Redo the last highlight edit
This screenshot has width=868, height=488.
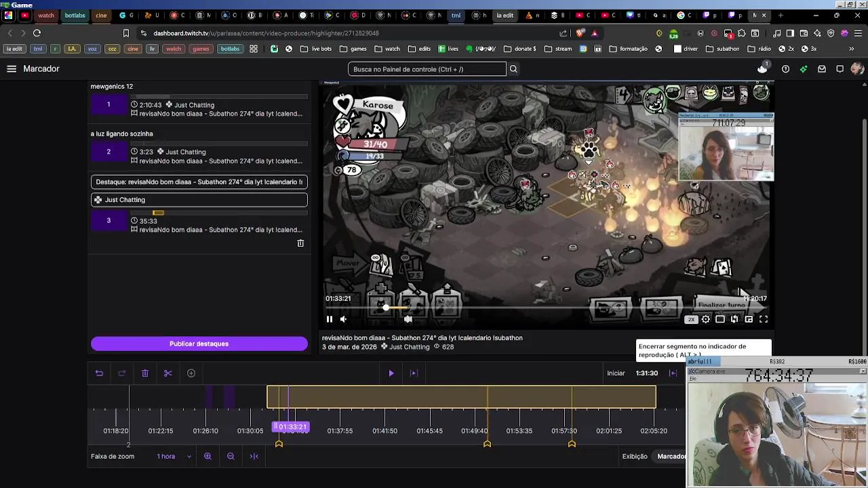(122, 373)
